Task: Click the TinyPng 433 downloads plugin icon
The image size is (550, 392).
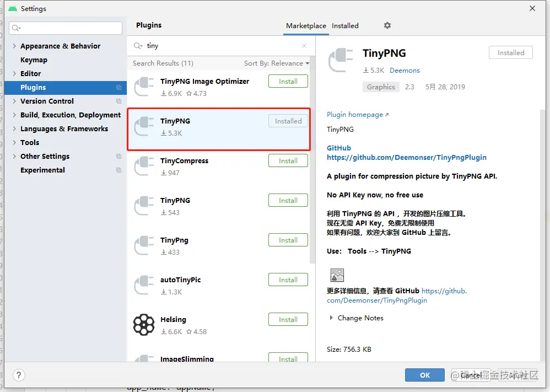Action: [x=144, y=245]
